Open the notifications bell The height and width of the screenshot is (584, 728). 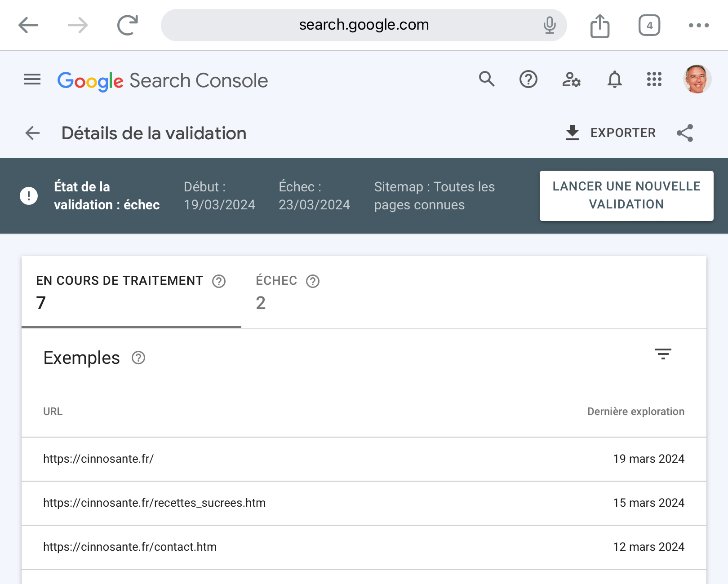coord(614,80)
